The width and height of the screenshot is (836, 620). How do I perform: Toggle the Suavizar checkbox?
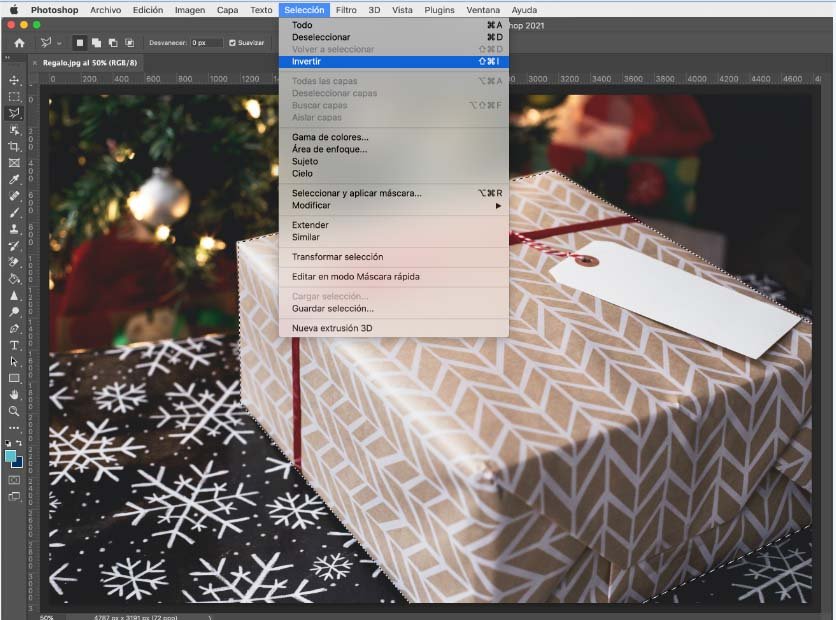[232, 43]
